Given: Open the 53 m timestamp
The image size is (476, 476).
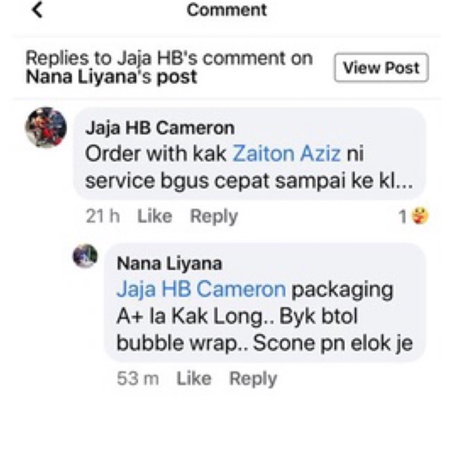Looking at the screenshot, I should click(138, 379).
